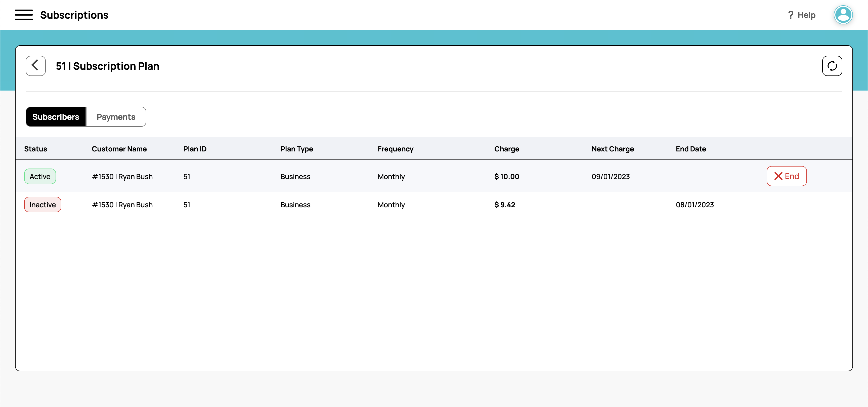
Task: Click the End Date column header
Action: pos(690,149)
